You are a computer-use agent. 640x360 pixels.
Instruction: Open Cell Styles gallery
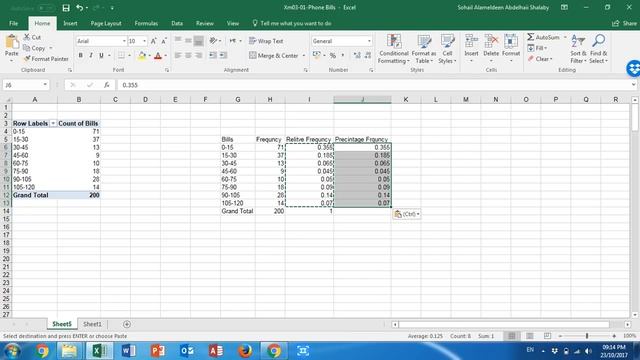click(447, 49)
